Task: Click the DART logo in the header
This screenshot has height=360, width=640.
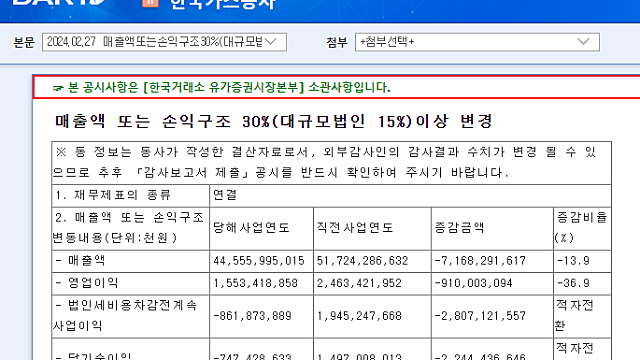Action: click(x=59, y=2)
